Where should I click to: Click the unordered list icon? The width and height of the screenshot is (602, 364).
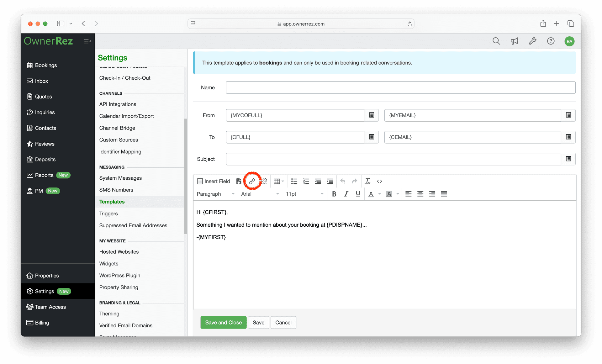click(294, 181)
